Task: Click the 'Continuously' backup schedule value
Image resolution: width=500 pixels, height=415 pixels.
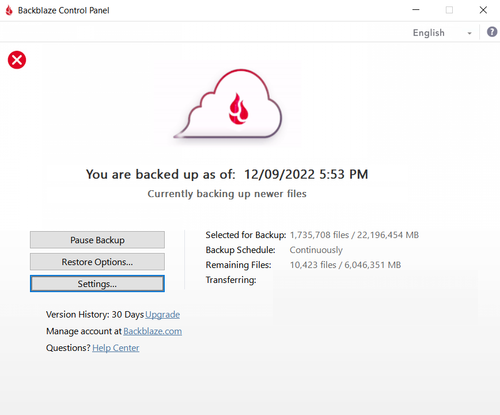Action: click(x=316, y=250)
